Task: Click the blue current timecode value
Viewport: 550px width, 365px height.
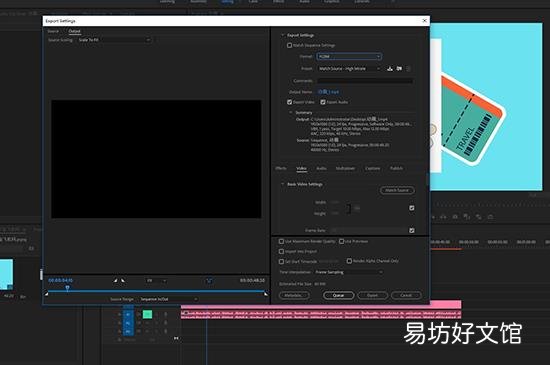Action: (x=60, y=280)
